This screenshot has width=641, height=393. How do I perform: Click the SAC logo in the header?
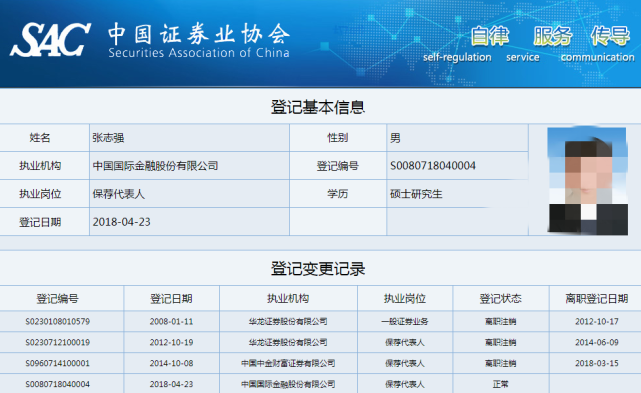click(50, 39)
